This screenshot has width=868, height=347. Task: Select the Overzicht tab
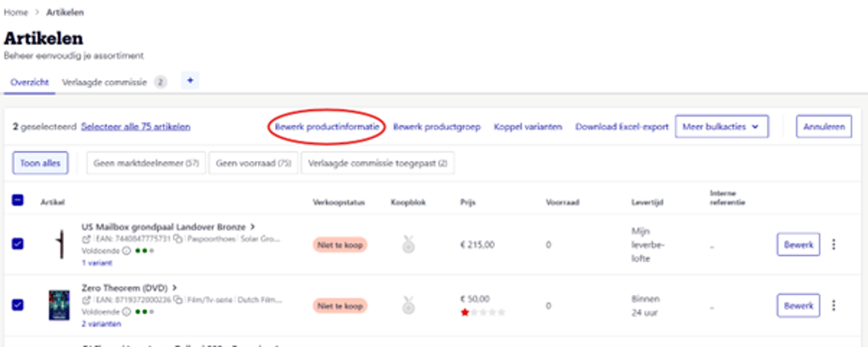click(x=29, y=82)
